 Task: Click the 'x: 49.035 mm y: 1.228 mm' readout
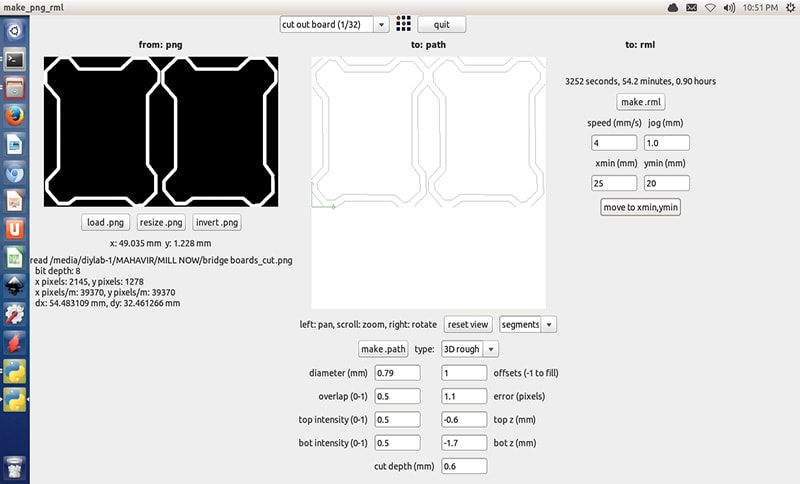click(x=160, y=243)
